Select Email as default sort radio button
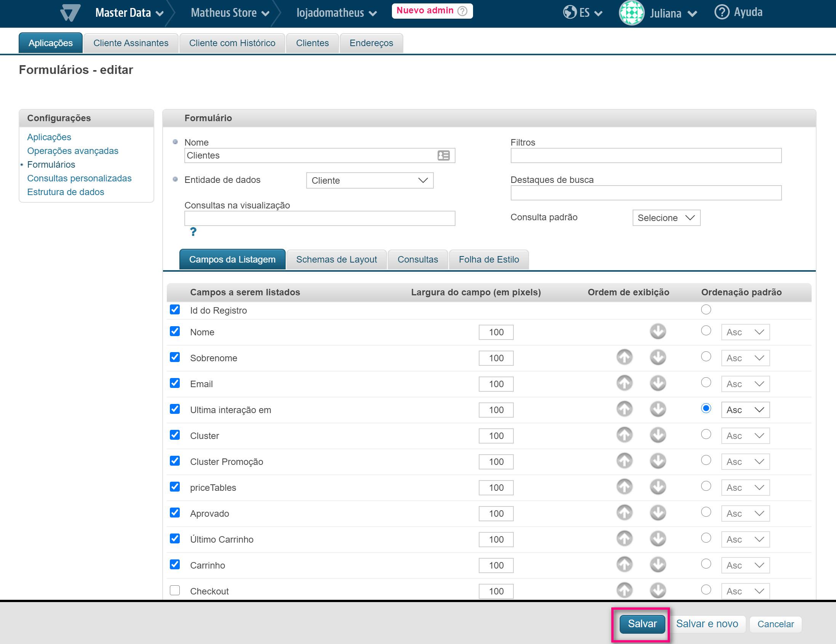The width and height of the screenshot is (836, 644). coord(706,383)
